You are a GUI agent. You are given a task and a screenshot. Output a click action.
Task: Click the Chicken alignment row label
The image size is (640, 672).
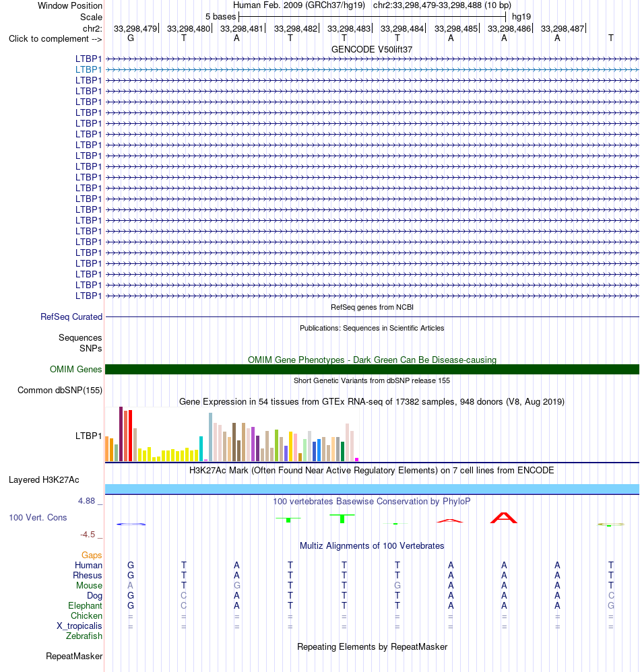click(x=87, y=616)
